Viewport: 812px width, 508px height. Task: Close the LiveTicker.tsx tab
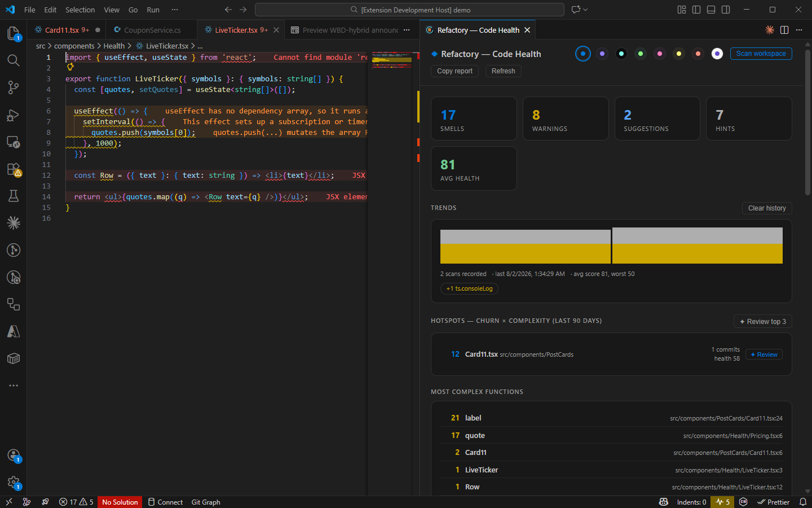coord(276,30)
